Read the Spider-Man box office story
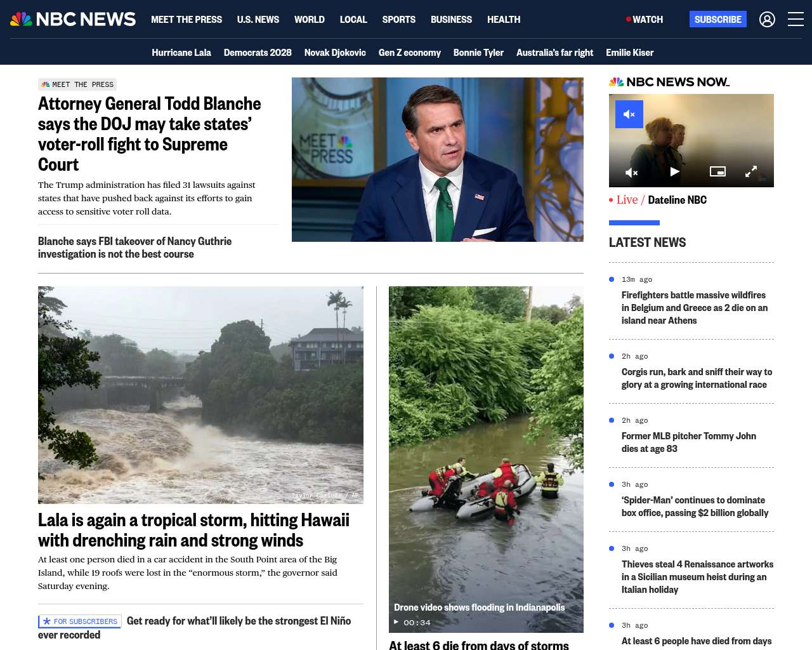Viewport: 812px width, 650px height. click(695, 507)
